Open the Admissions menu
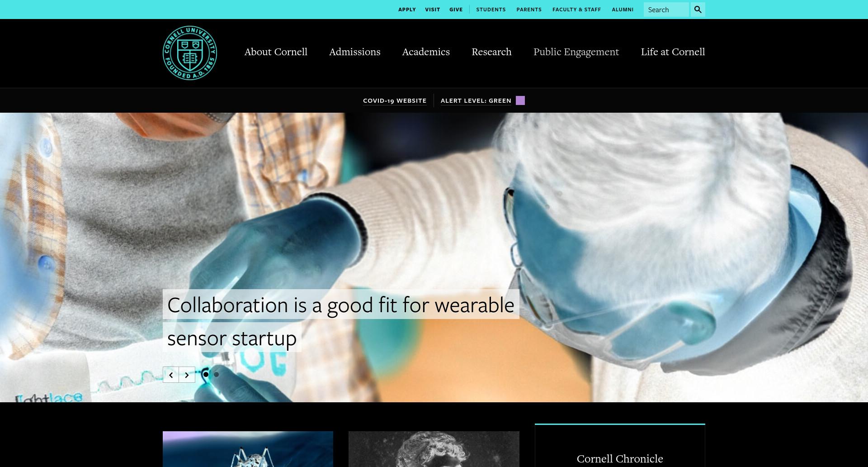This screenshot has width=868, height=467. click(355, 52)
